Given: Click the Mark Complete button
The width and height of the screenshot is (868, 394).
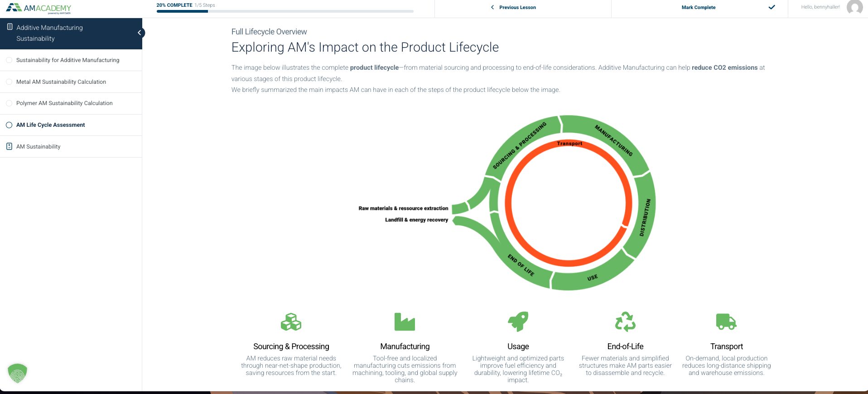Looking at the screenshot, I should tap(699, 7).
